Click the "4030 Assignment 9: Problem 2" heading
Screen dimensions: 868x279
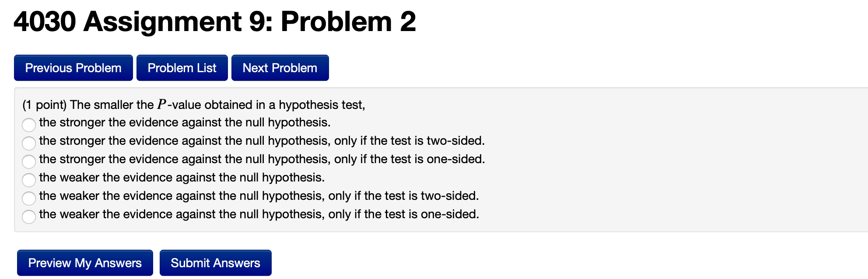214,21
